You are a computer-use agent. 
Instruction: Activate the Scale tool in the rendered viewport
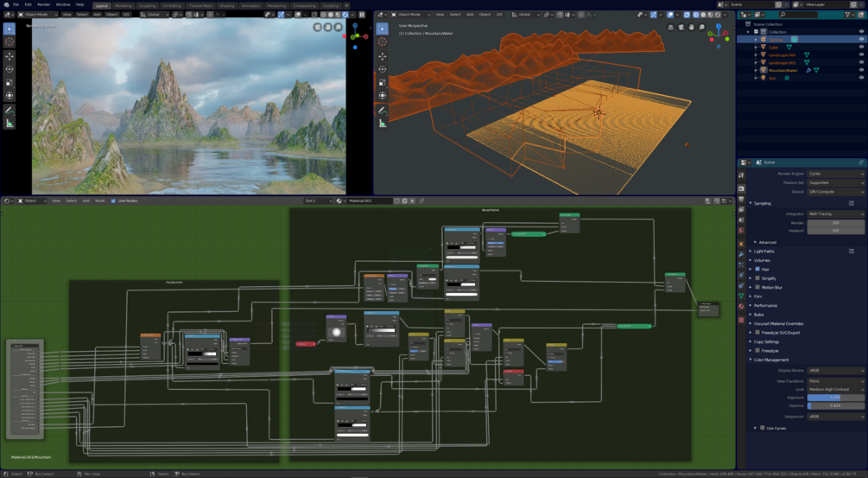click(10, 82)
